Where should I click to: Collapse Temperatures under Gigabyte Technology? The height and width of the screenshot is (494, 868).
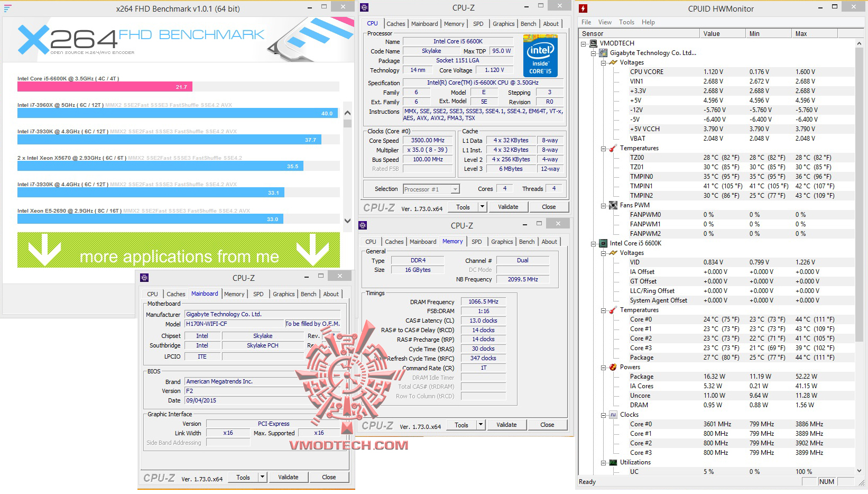(x=604, y=149)
